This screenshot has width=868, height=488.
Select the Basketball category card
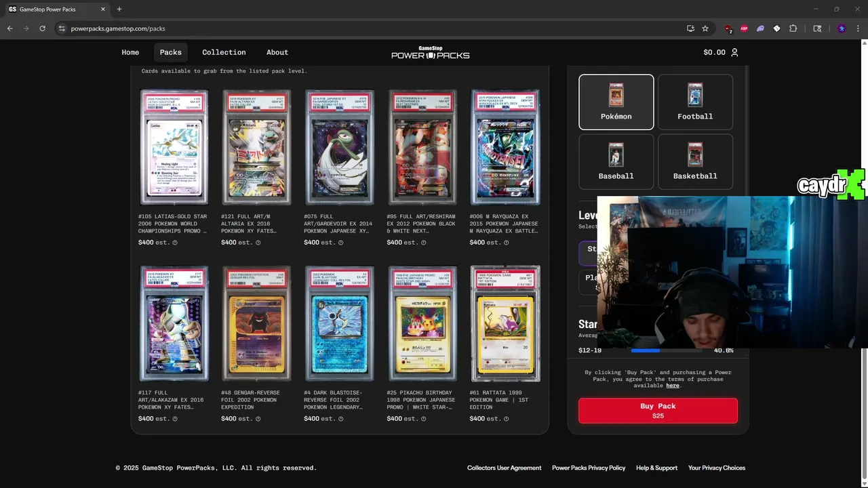pos(695,161)
